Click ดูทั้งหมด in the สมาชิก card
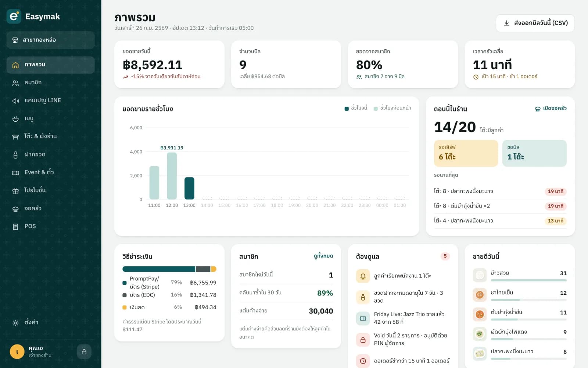 click(323, 256)
